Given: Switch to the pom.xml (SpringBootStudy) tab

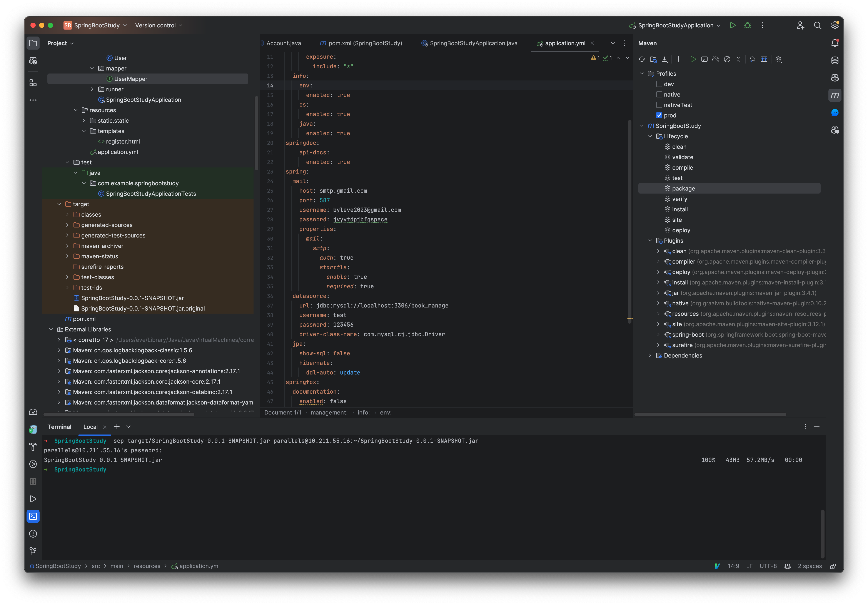Looking at the screenshot, I should (x=361, y=43).
